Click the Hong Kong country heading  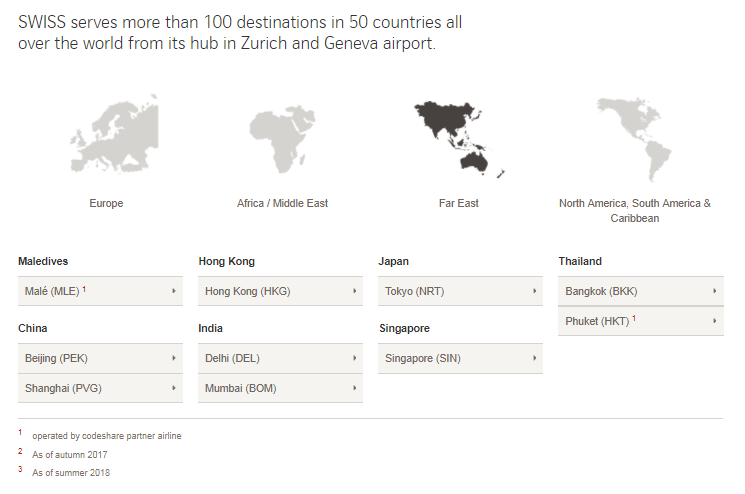[x=227, y=261]
